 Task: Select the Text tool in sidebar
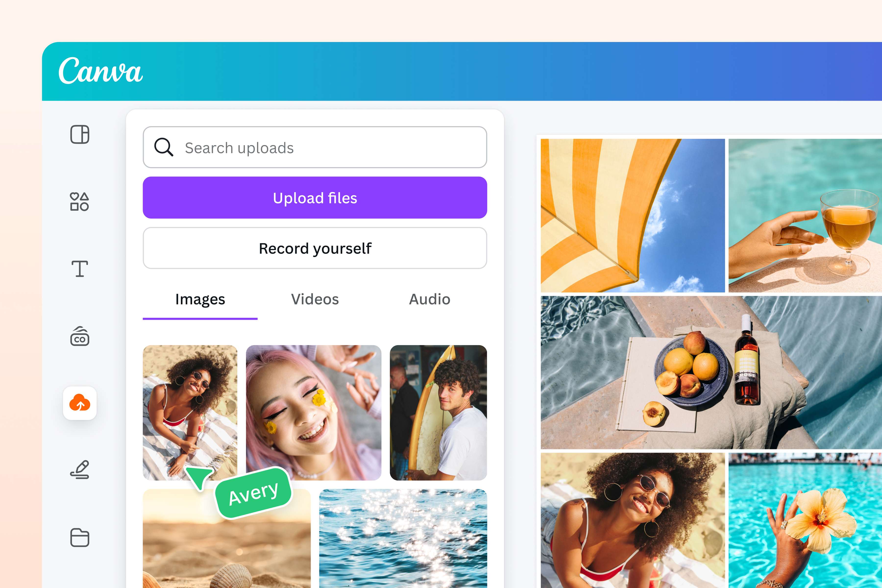pos(79,269)
